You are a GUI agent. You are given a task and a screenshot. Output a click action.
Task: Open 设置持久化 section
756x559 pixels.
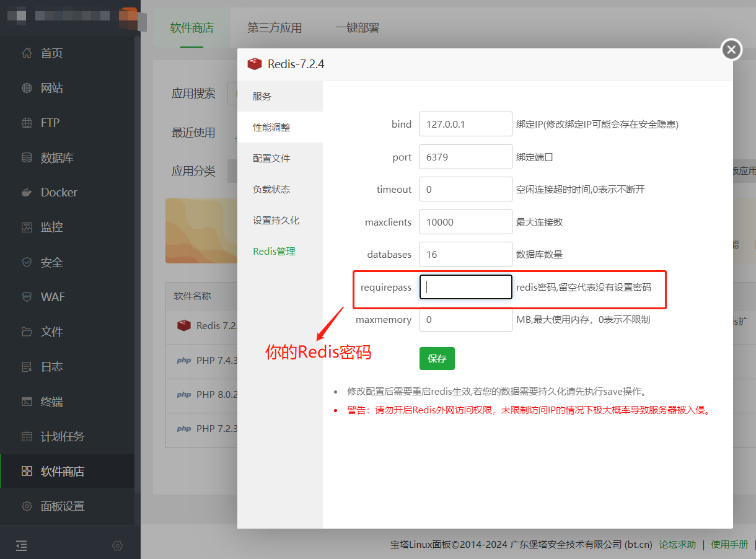tap(280, 220)
